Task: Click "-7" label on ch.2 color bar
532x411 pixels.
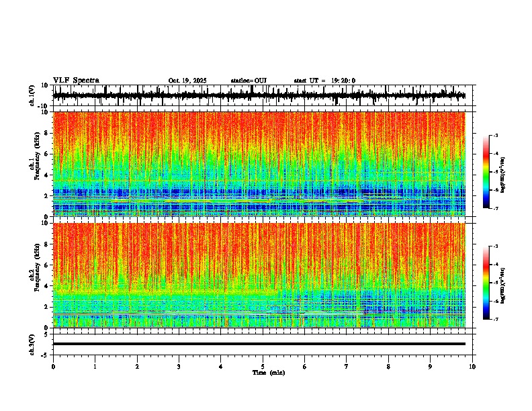Action: pos(495,319)
